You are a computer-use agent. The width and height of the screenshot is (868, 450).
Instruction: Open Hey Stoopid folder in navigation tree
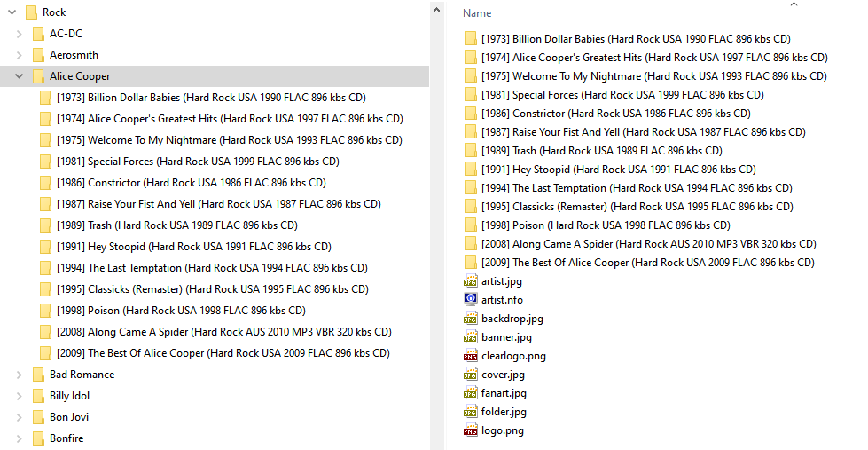[193, 247]
